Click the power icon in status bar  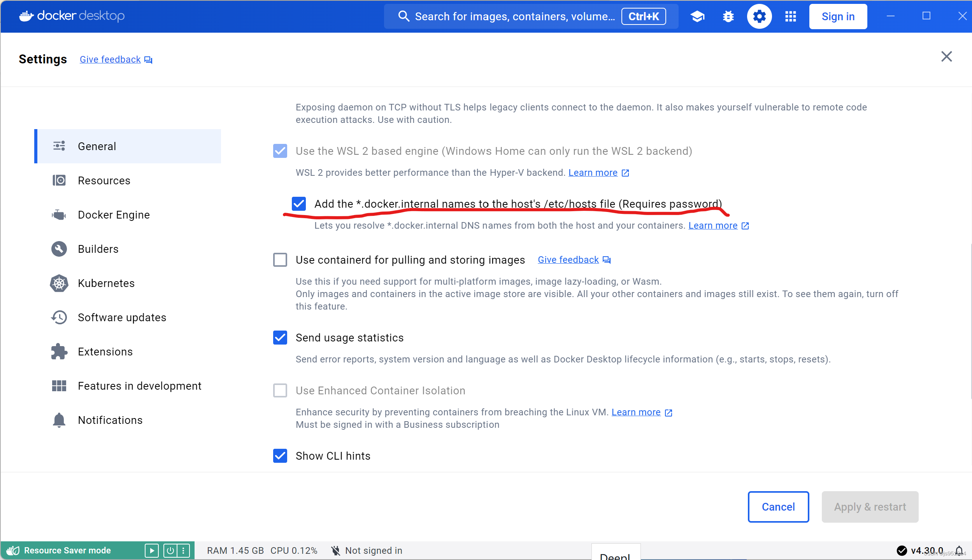tap(170, 550)
